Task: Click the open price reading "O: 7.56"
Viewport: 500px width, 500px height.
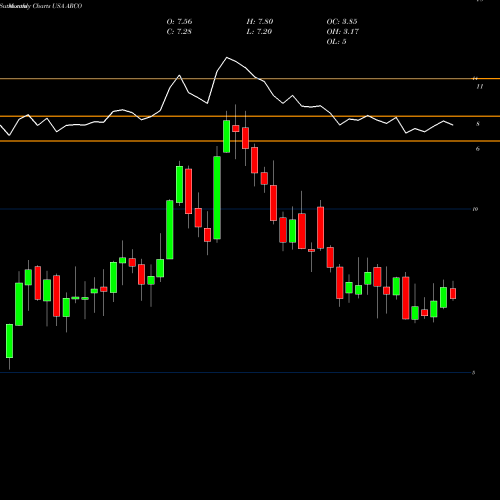Action: click(x=179, y=22)
